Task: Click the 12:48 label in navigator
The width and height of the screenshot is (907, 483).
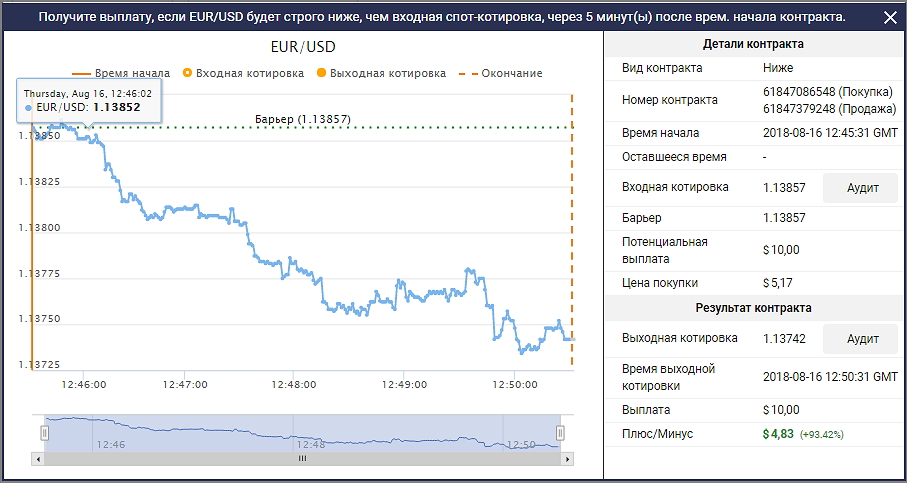Action: (x=311, y=445)
